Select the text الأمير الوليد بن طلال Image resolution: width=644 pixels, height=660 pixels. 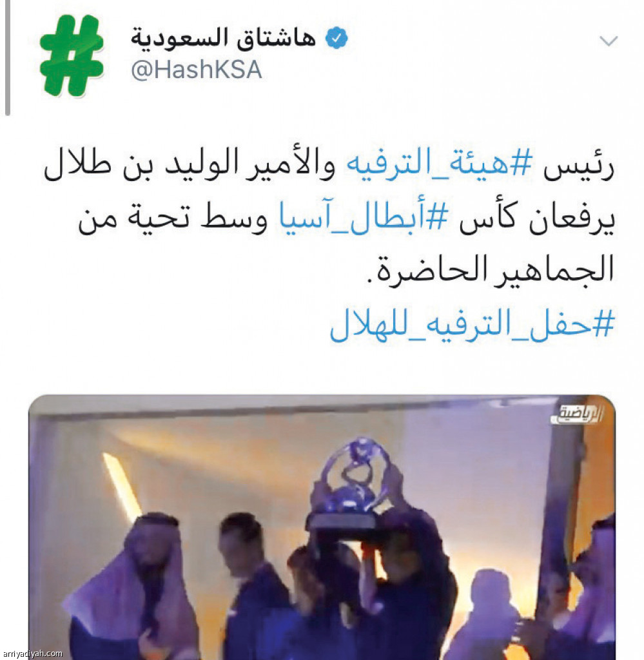pyautogui.click(x=190, y=164)
